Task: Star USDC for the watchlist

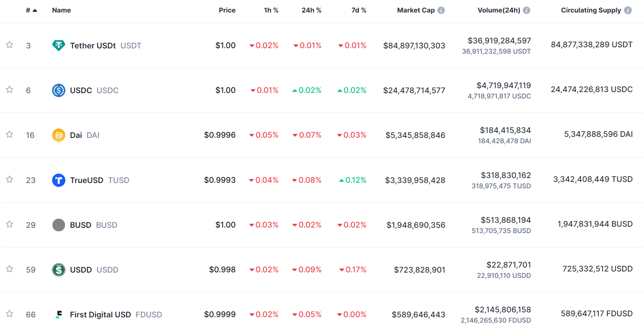Action: click(10, 89)
